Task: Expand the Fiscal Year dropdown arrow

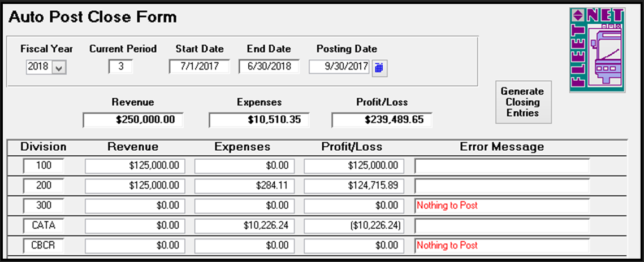Action: click(x=59, y=67)
